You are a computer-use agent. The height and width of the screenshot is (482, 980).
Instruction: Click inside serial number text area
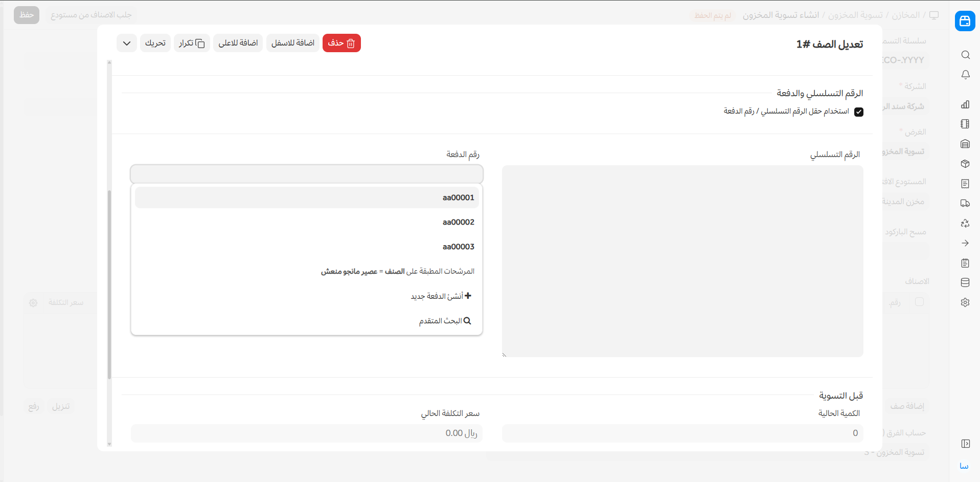(682, 261)
